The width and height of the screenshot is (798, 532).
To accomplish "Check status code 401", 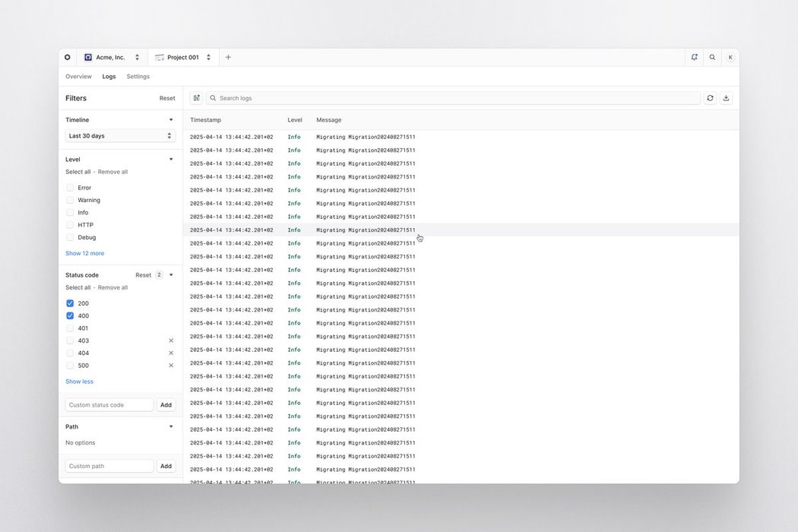I will tap(70, 328).
